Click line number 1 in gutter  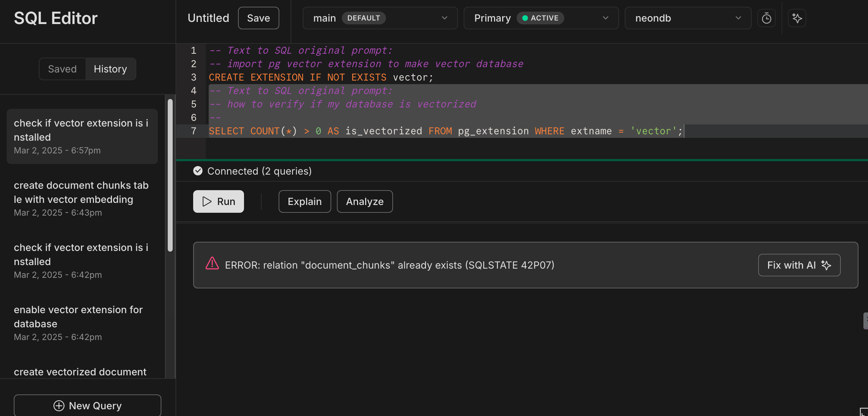click(194, 51)
